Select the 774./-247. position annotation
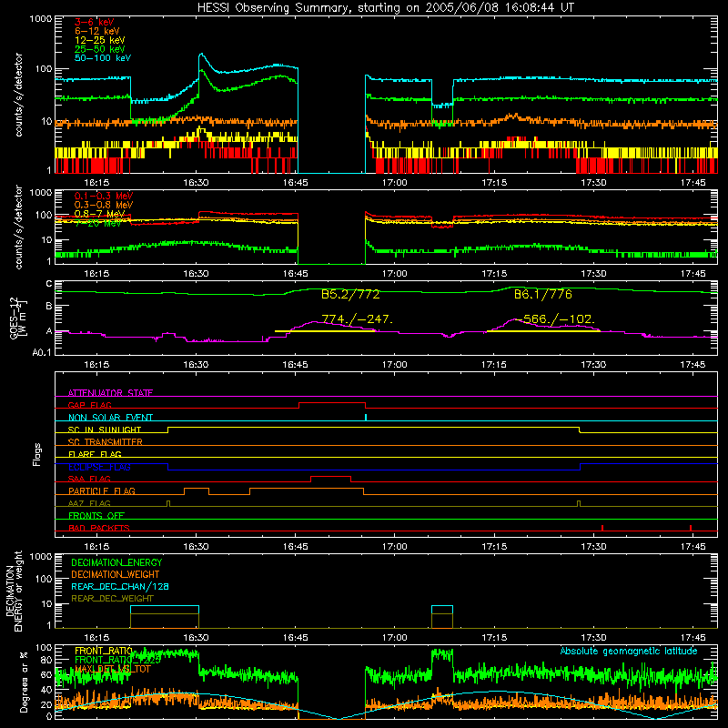 357,319
